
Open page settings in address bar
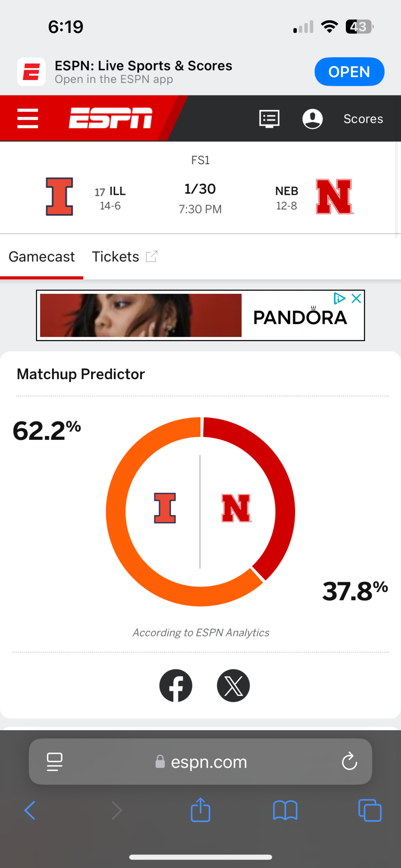click(x=54, y=761)
